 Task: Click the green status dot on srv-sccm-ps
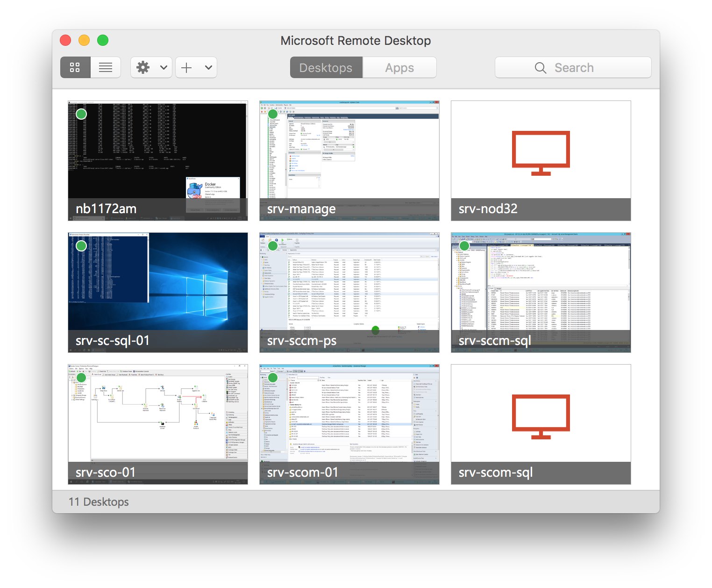point(273,246)
